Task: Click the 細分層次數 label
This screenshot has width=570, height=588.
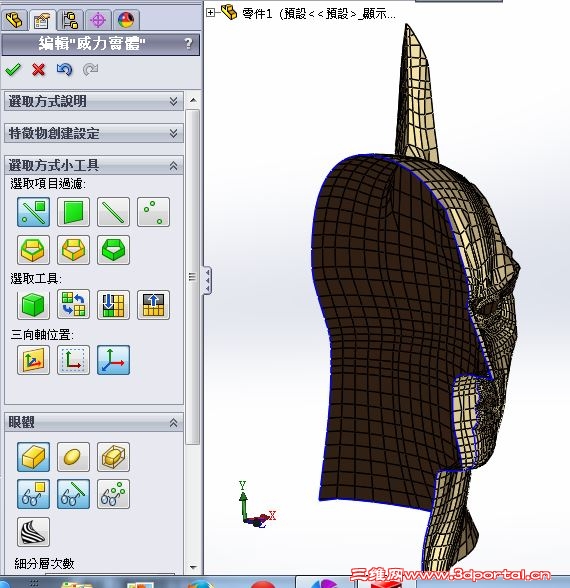Action: coord(44,563)
